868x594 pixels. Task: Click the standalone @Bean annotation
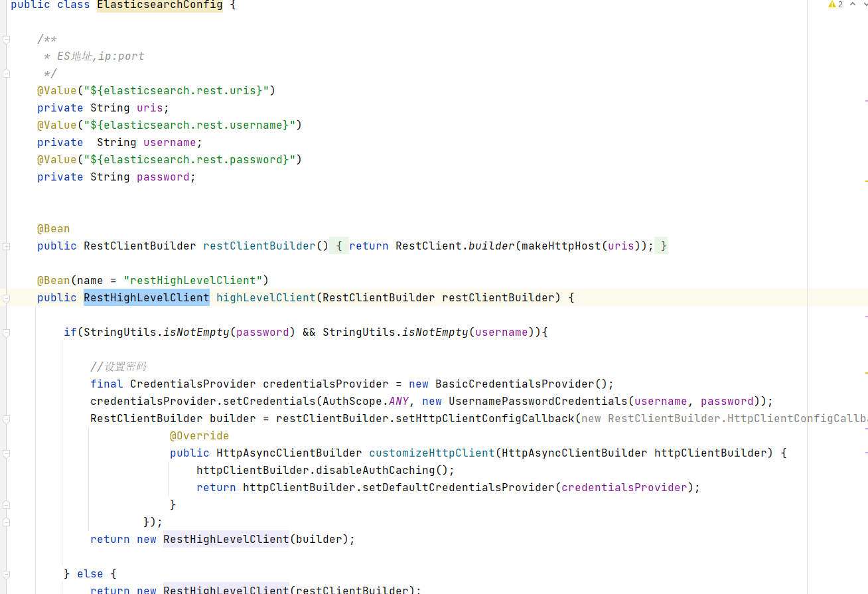click(x=54, y=229)
